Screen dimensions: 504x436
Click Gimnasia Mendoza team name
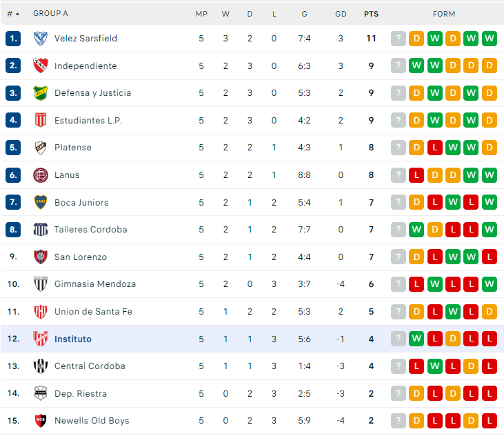[x=95, y=284]
